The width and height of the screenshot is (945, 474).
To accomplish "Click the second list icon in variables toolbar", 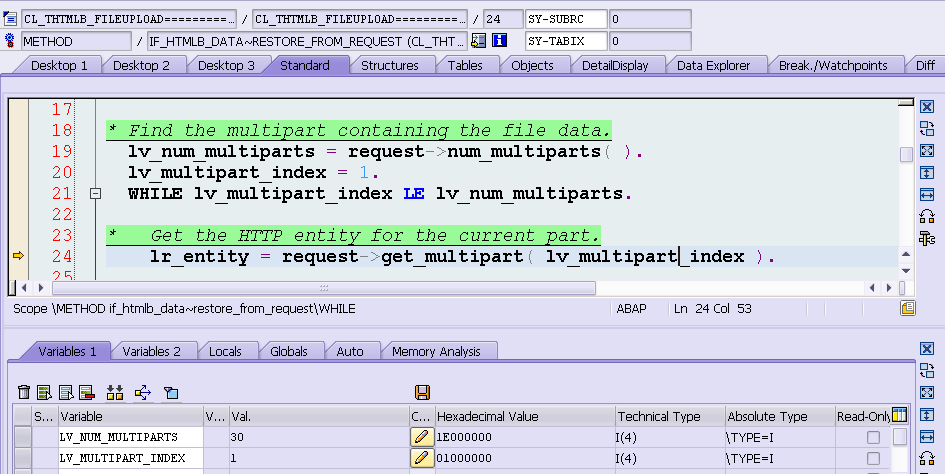I will (66, 393).
